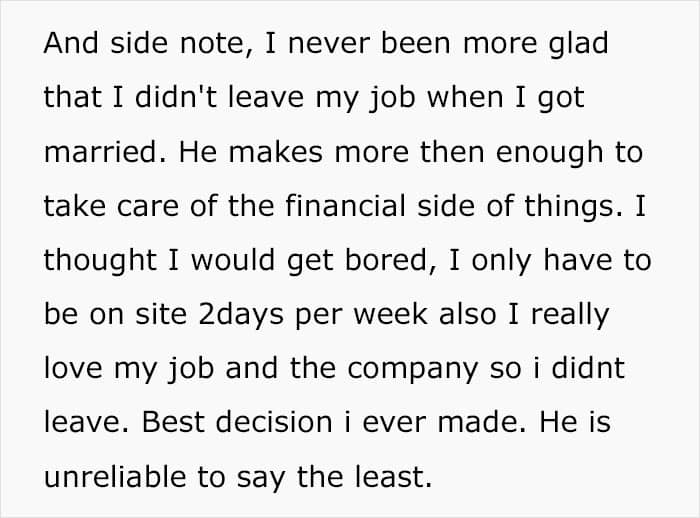
Task: Click the final word "least"
Action: click(391, 476)
